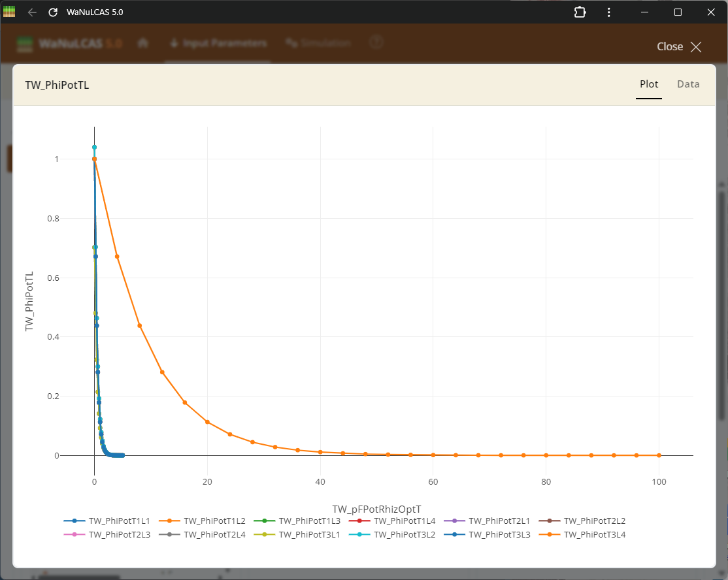
Task: Open the Home screen of WaNuLCAS
Action: [x=142, y=44]
